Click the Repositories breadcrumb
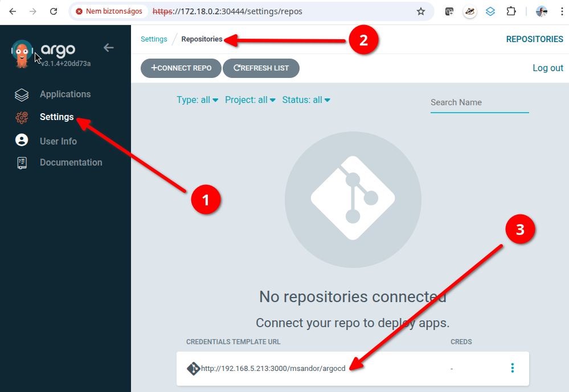The height and width of the screenshot is (392, 569). [x=202, y=39]
